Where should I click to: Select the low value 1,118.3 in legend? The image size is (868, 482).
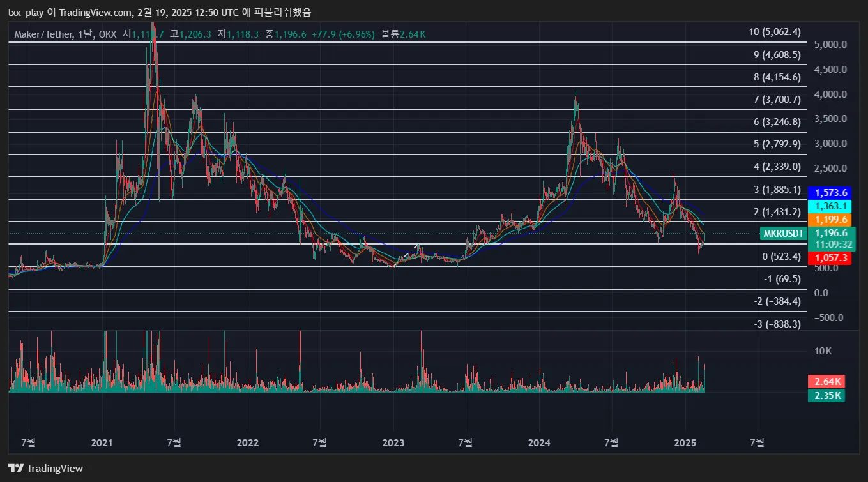pos(242,34)
